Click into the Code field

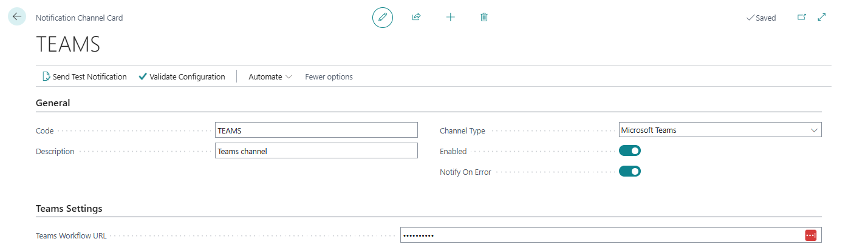[316, 130]
